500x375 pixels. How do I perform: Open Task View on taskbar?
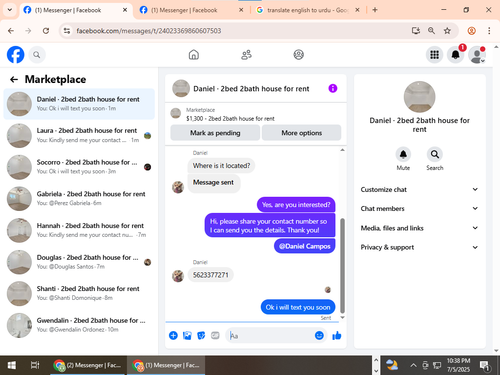(35, 365)
